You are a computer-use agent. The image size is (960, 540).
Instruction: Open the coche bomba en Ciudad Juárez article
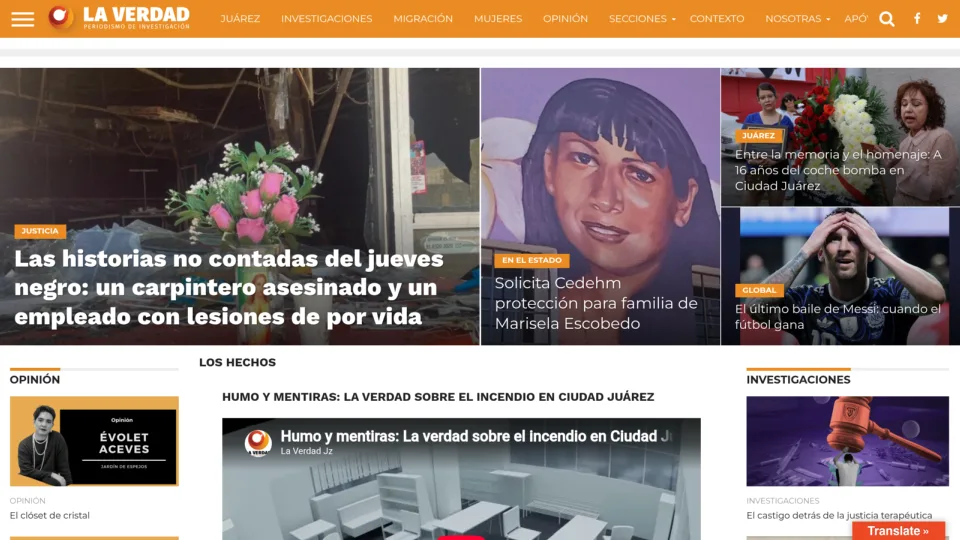tap(838, 170)
